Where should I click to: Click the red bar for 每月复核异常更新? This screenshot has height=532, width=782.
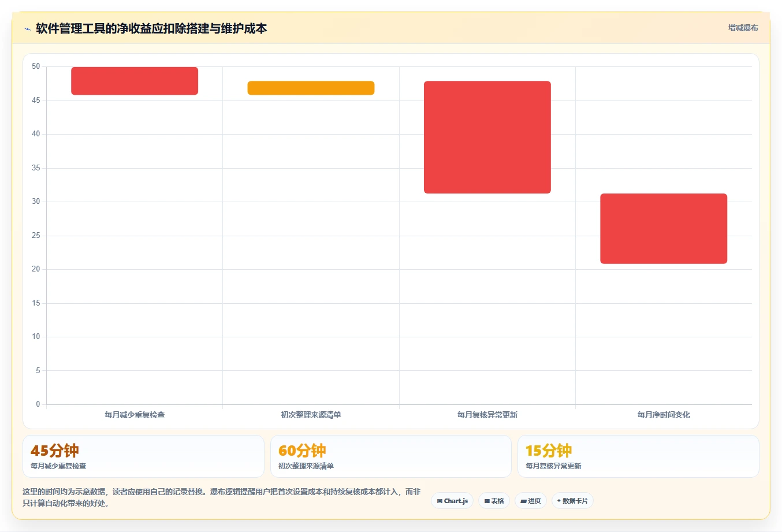(x=487, y=137)
